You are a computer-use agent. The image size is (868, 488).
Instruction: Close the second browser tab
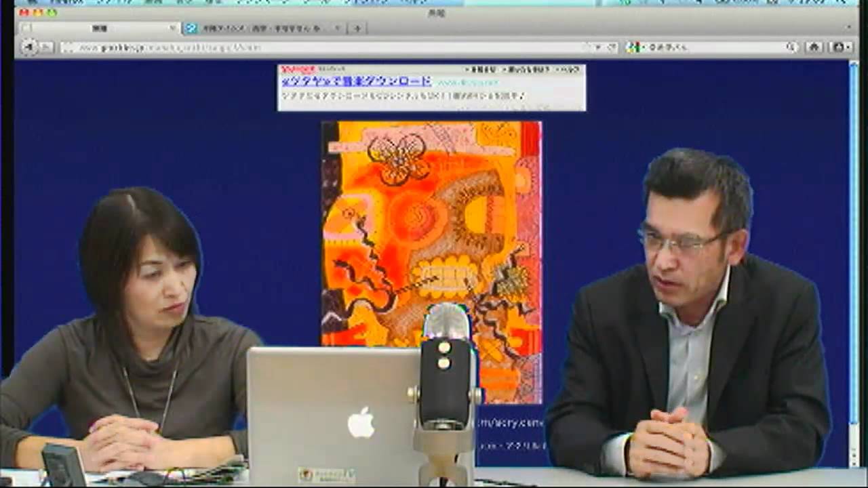(x=338, y=28)
